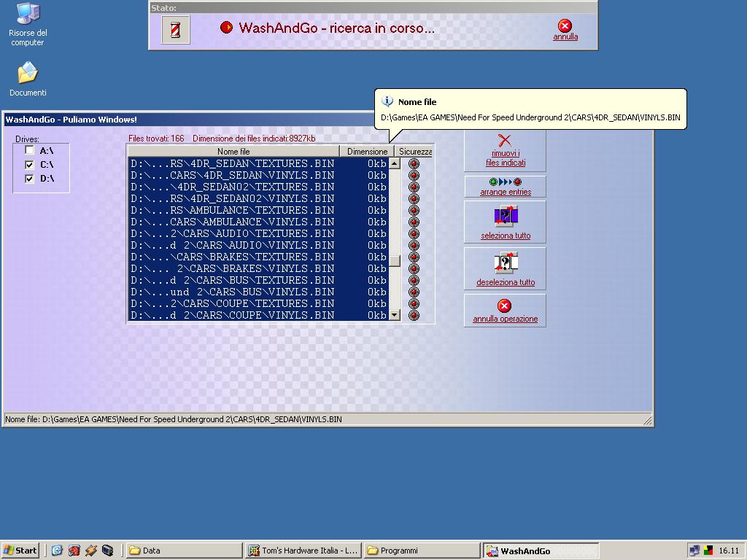Click the network system tray icon
This screenshot has height=560, width=747.
click(694, 551)
